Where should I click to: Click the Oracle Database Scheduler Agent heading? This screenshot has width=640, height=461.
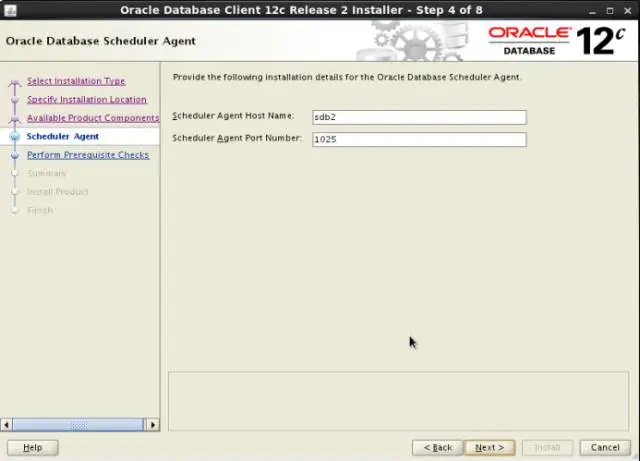[x=101, y=41]
